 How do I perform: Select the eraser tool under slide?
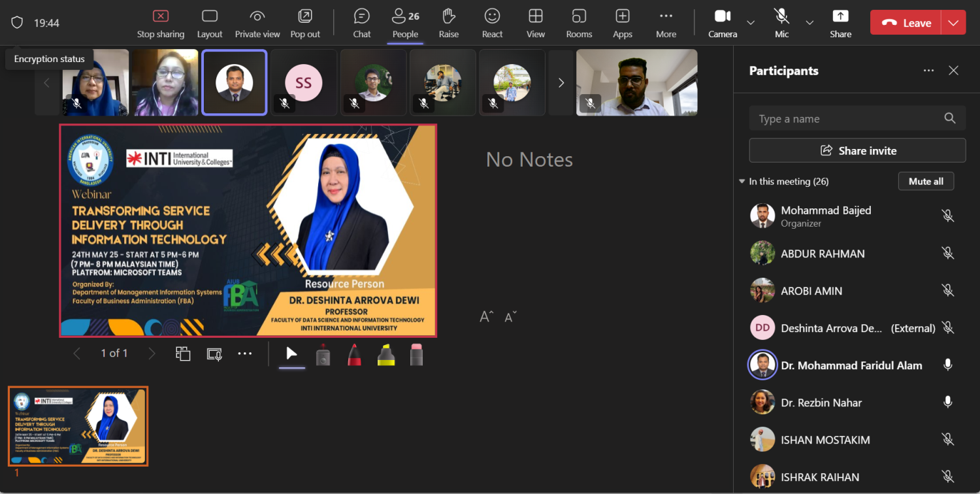pos(417,354)
